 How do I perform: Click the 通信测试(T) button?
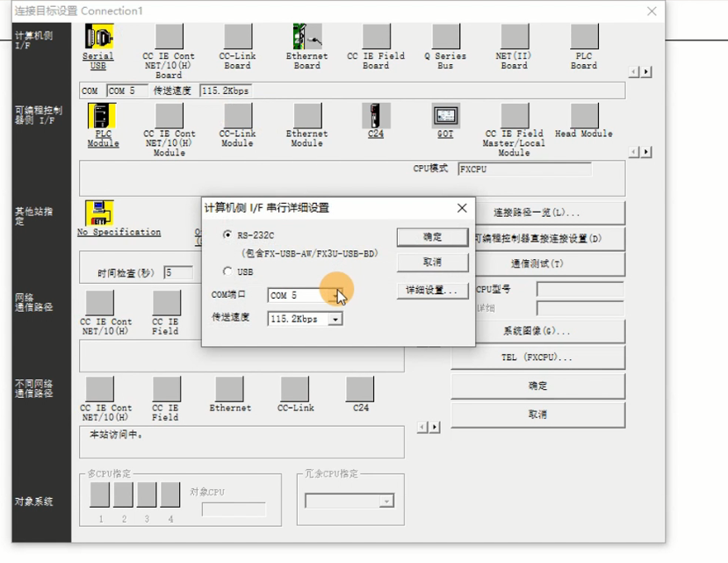537,263
